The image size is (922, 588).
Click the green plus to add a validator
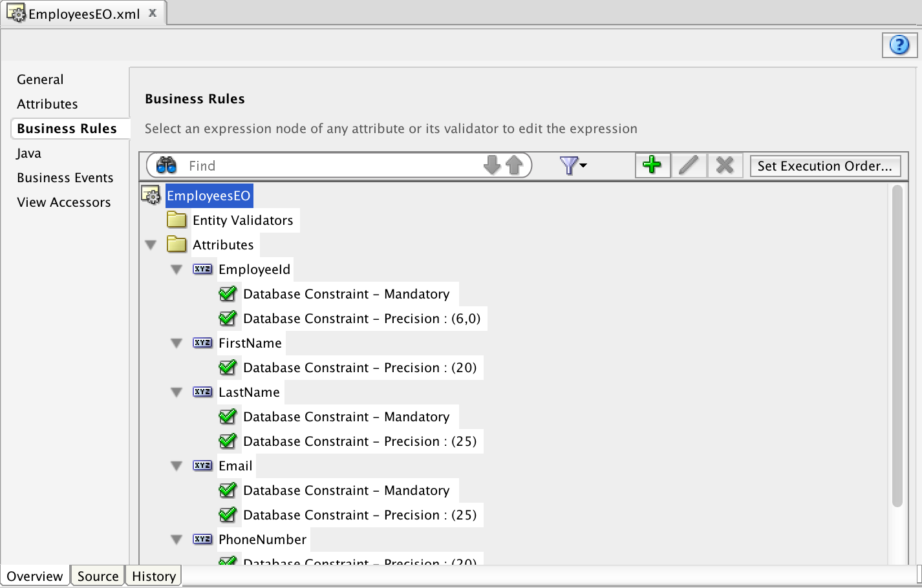(652, 165)
